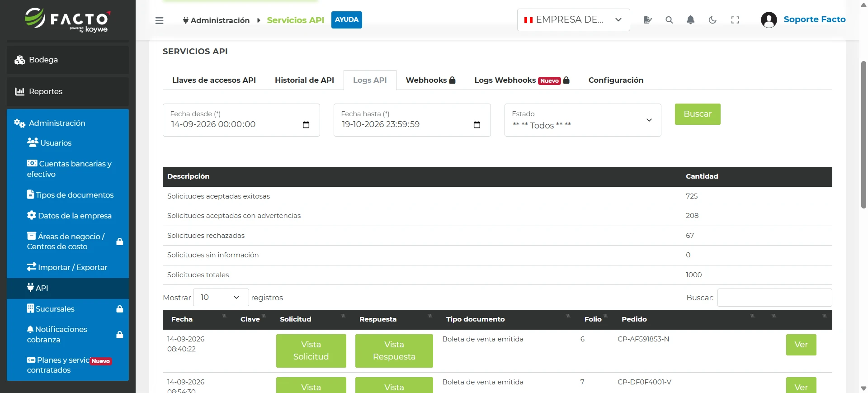This screenshot has height=393, width=868.
Task: Click the blue AYUDA button
Action: coord(347,20)
